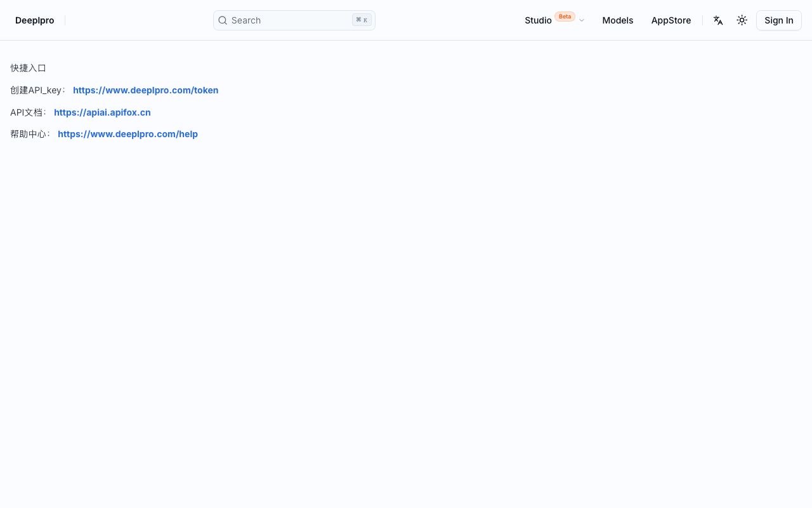Open the language translation switcher icon
The image size is (812, 508).
(718, 20)
